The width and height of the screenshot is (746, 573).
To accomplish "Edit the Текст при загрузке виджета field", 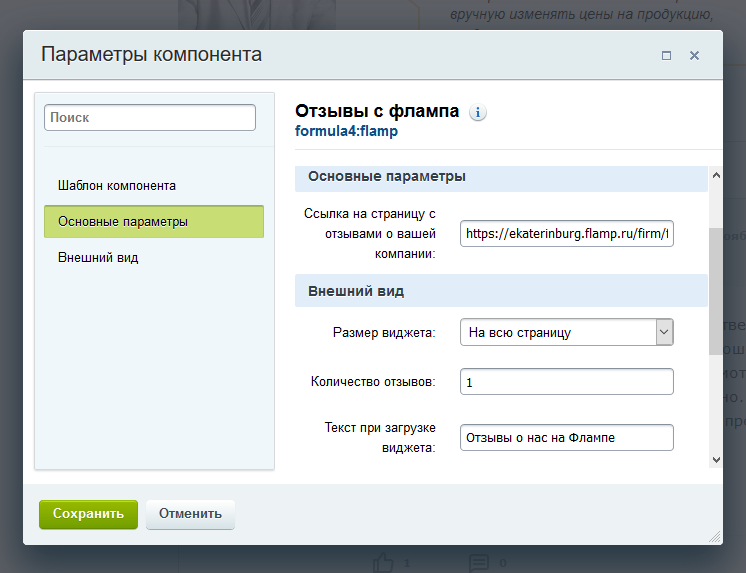I will click(566, 437).
